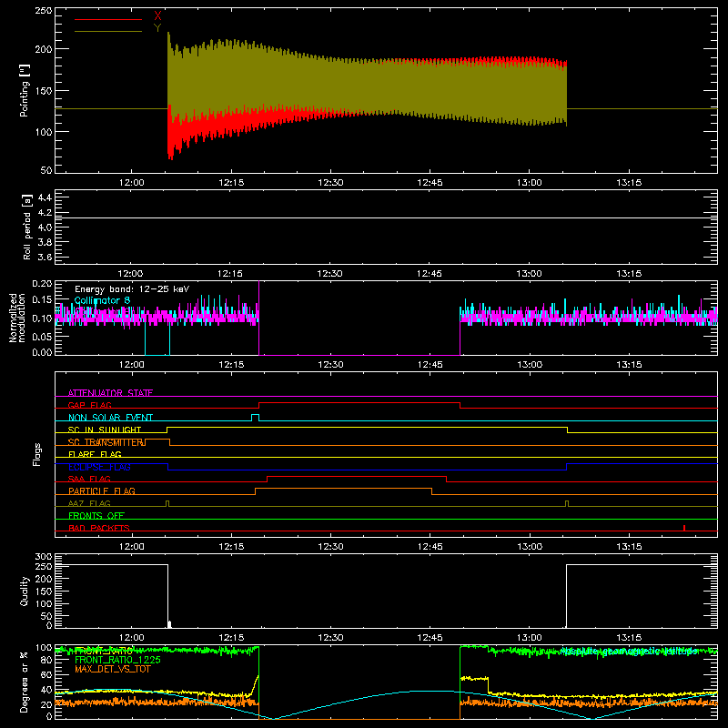Click the NON_SOLAR_EVENT label
Screen dimensions: 728x728
[x=110, y=418]
